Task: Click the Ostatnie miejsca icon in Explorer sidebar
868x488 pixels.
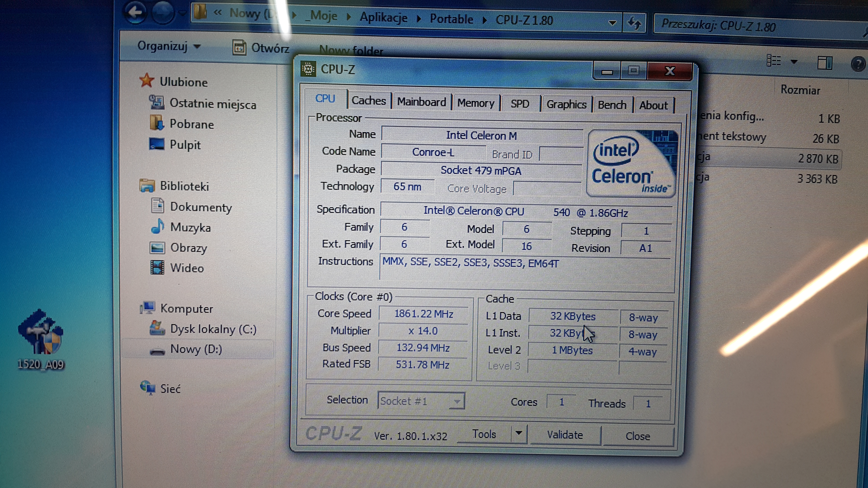Action: 157,102
